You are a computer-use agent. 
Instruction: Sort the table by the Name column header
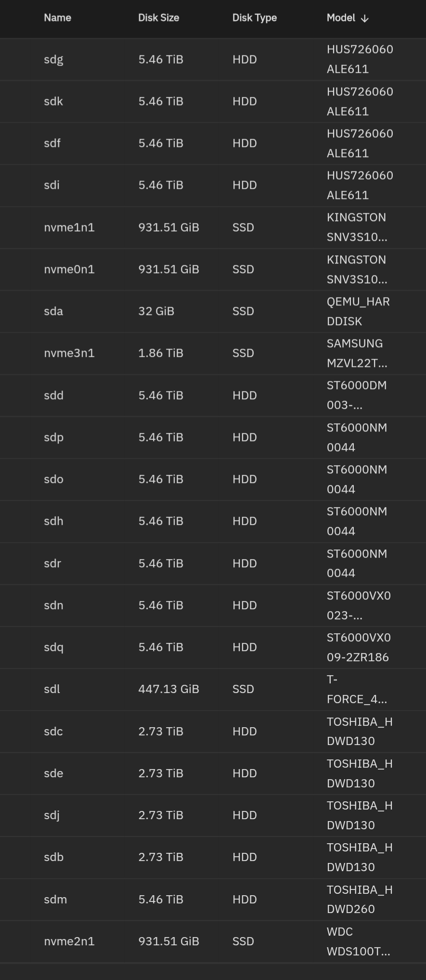click(x=57, y=18)
